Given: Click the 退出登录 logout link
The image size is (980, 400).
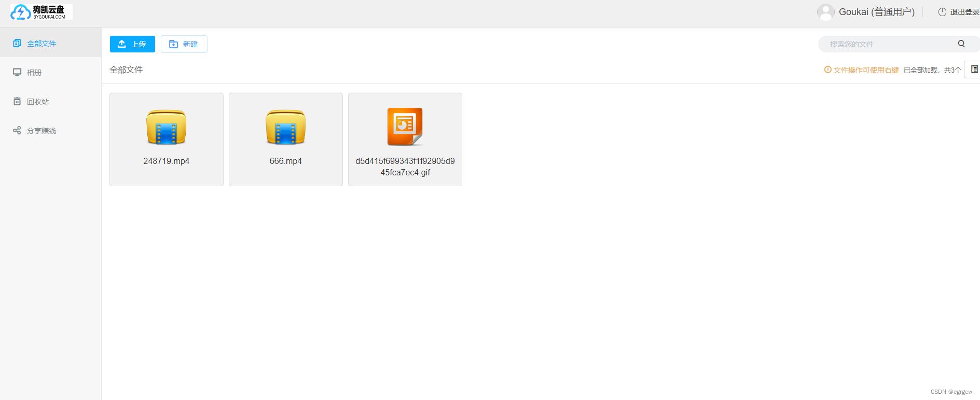Looking at the screenshot, I should click(959, 12).
